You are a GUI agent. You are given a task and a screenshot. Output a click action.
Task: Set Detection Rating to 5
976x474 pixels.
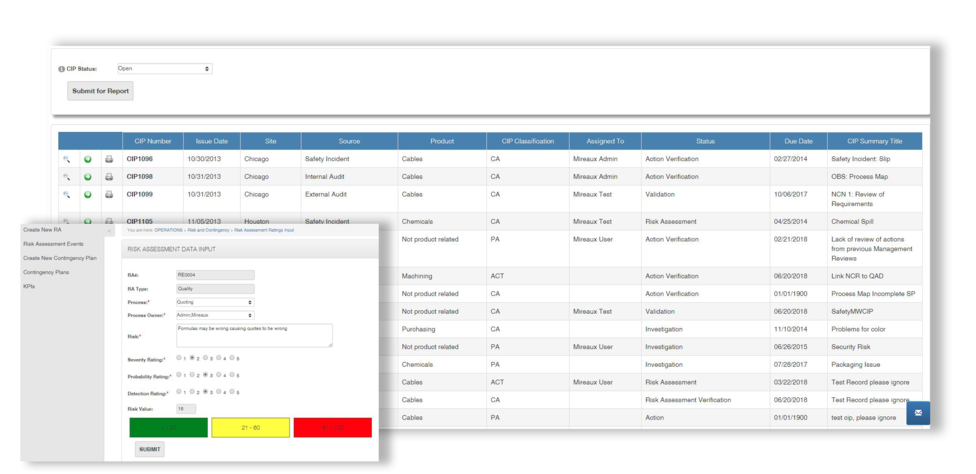click(x=232, y=391)
